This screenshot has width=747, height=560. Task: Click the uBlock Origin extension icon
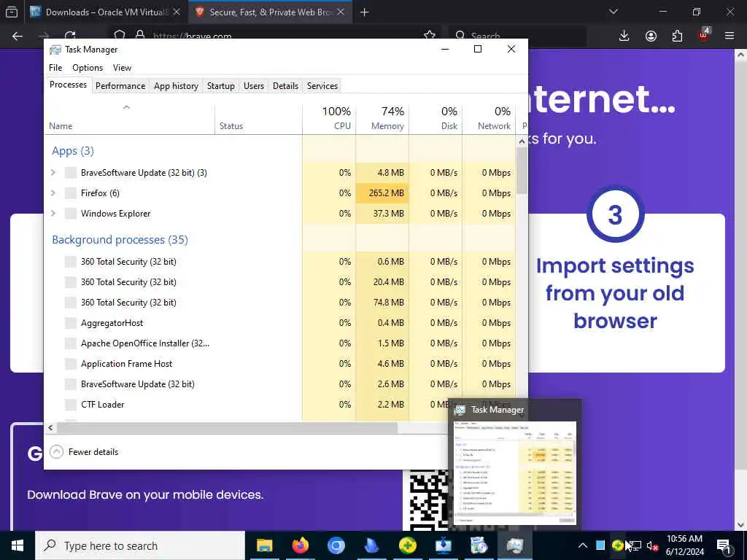coord(703,36)
